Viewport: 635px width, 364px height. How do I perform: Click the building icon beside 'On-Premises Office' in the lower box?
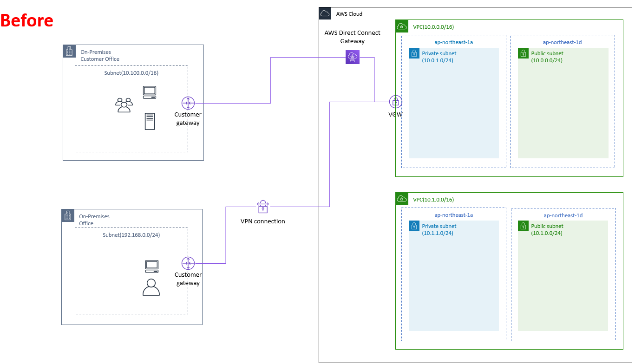[x=68, y=215]
